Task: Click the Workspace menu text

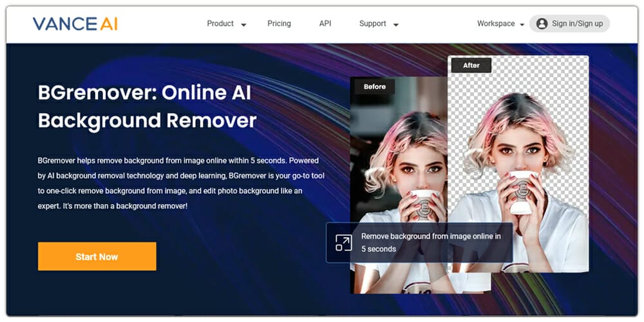Action: [495, 24]
